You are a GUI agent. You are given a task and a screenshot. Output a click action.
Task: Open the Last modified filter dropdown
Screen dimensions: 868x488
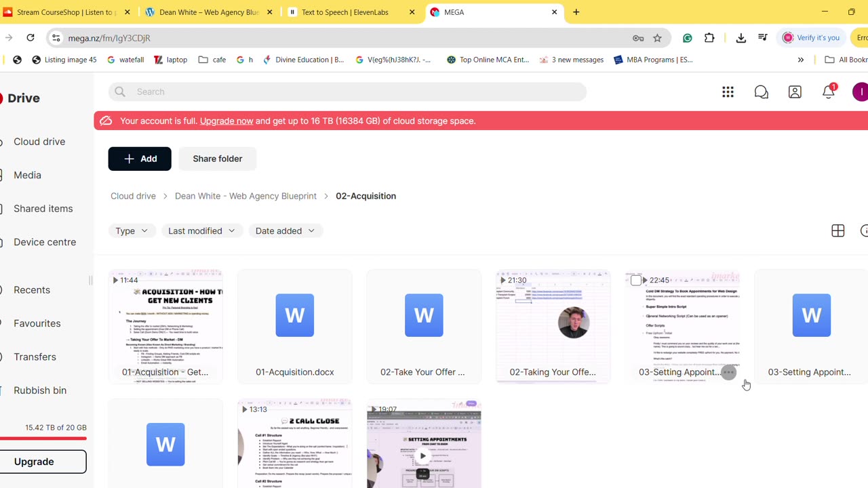pyautogui.click(x=201, y=231)
